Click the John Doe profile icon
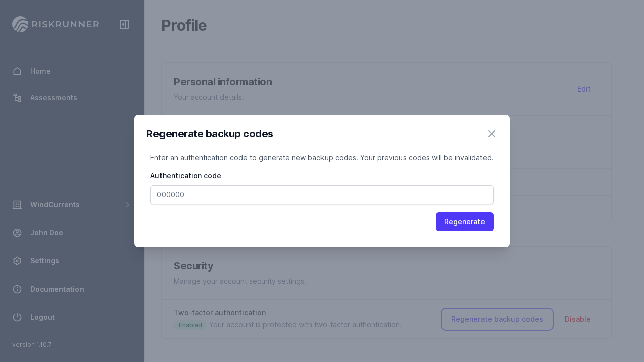This screenshot has height=362, width=644. click(17, 233)
